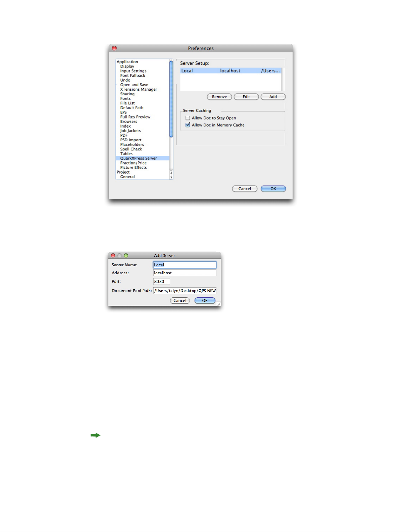Uncheck Allow Doc in Memory Cache
The image size is (411, 532).
(x=188, y=125)
